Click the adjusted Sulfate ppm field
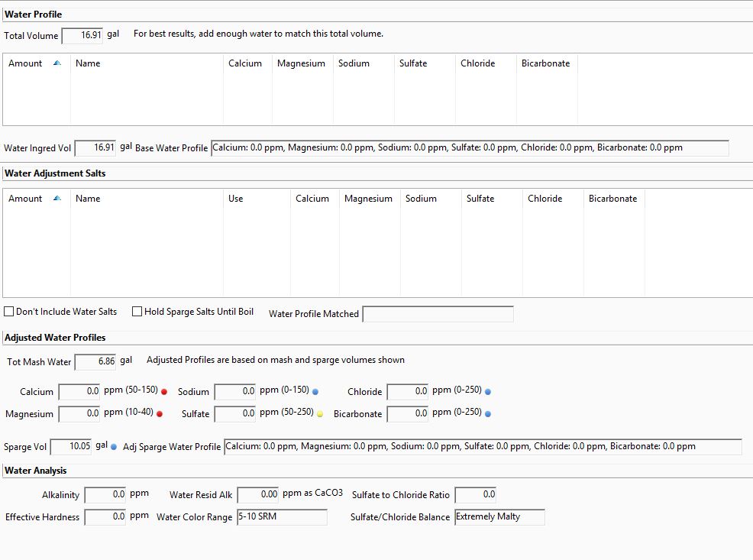This screenshot has width=753, height=560. click(x=234, y=413)
